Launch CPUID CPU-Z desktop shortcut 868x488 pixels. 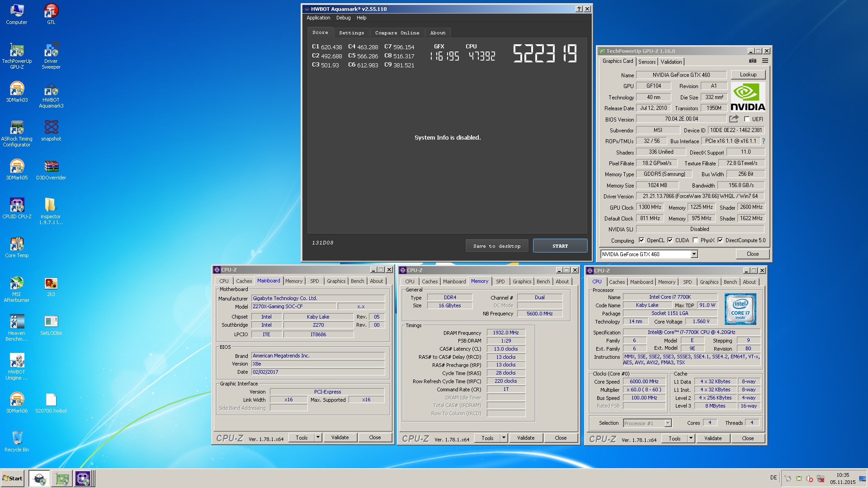point(17,209)
